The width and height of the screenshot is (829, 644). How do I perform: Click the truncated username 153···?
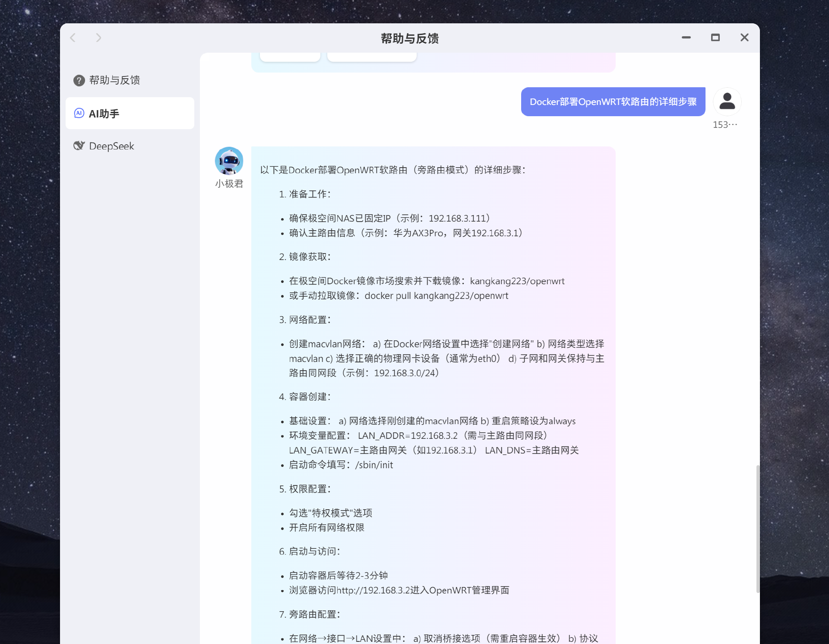coord(725,125)
